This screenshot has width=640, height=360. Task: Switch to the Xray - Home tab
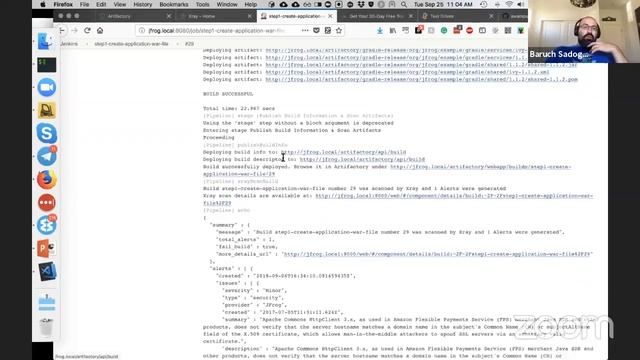(216, 16)
